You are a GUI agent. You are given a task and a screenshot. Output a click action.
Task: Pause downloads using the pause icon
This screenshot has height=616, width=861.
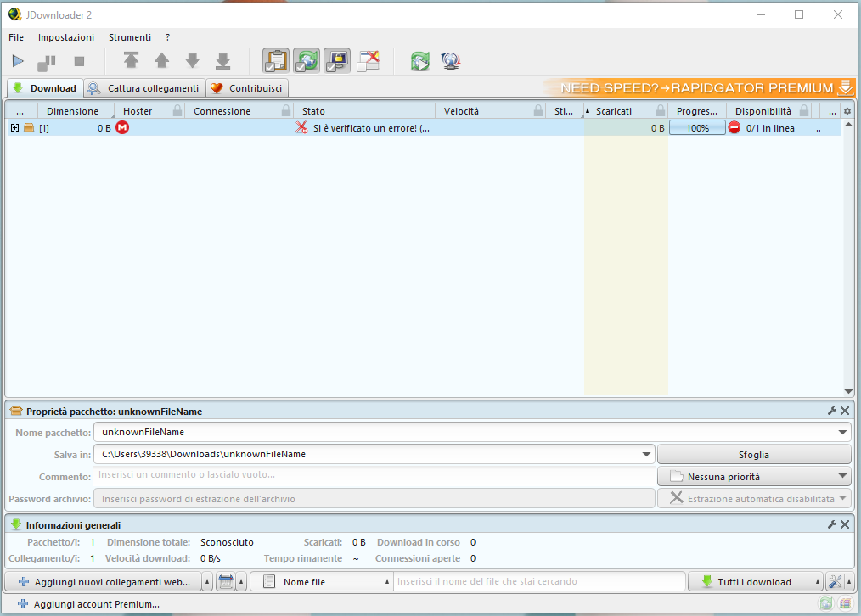click(x=47, y=63)
